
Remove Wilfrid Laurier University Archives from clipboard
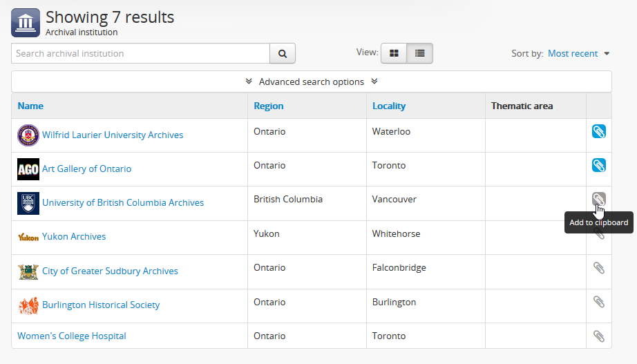point(598,131)
